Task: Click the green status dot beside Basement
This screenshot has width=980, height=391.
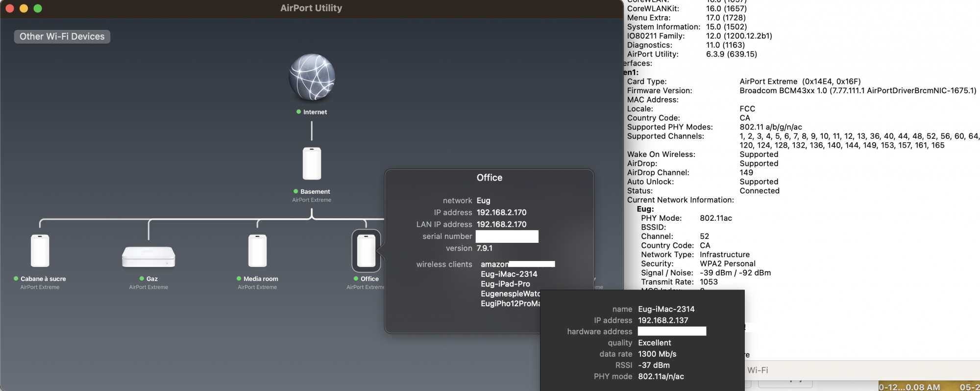Action: point(295,191)
